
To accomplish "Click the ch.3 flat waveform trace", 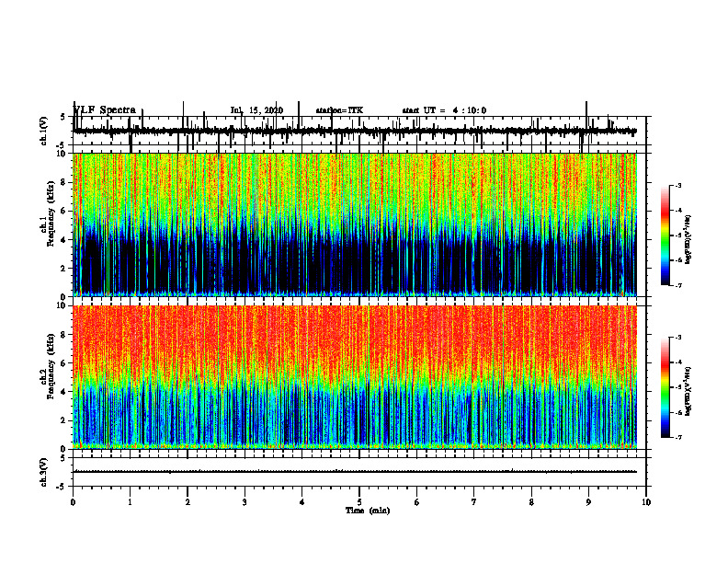I will [355, 472].
